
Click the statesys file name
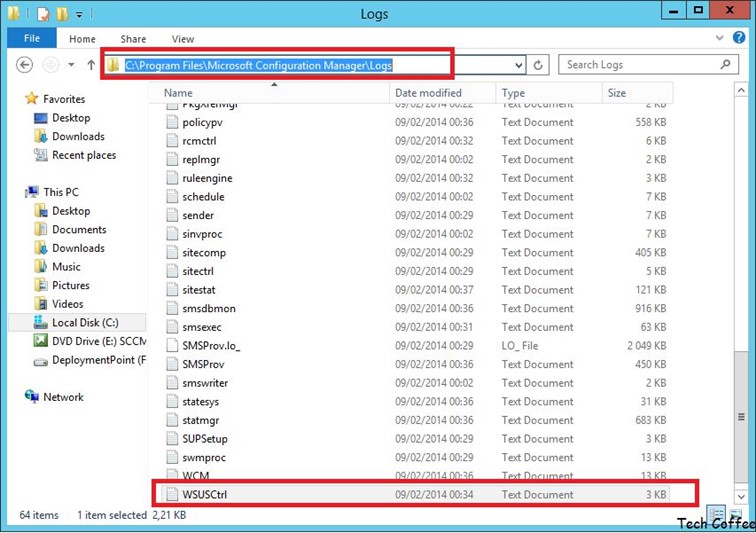[201, 402]
